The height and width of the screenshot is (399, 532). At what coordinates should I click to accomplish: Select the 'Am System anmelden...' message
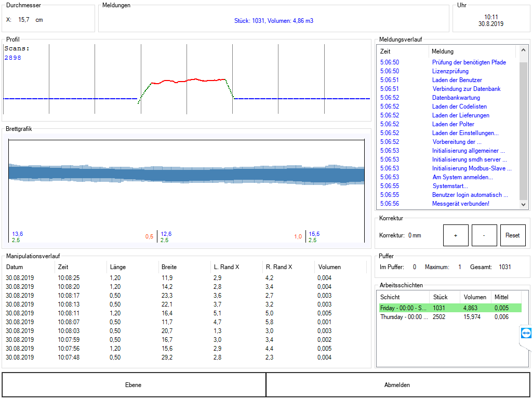coord(448,177)
